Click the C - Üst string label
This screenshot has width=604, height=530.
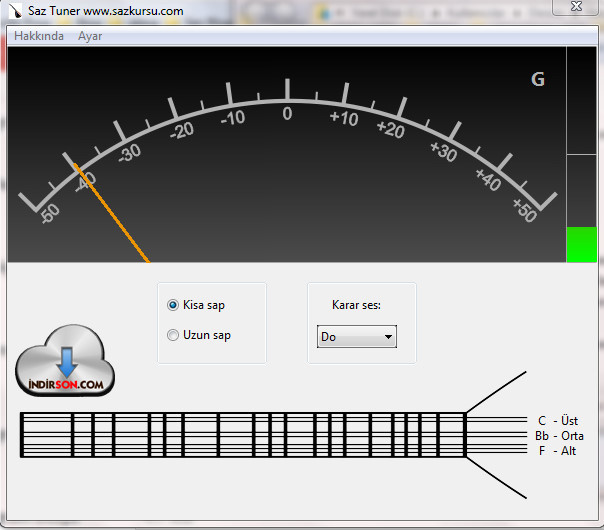pyautogui.click(x=558, y=421)
